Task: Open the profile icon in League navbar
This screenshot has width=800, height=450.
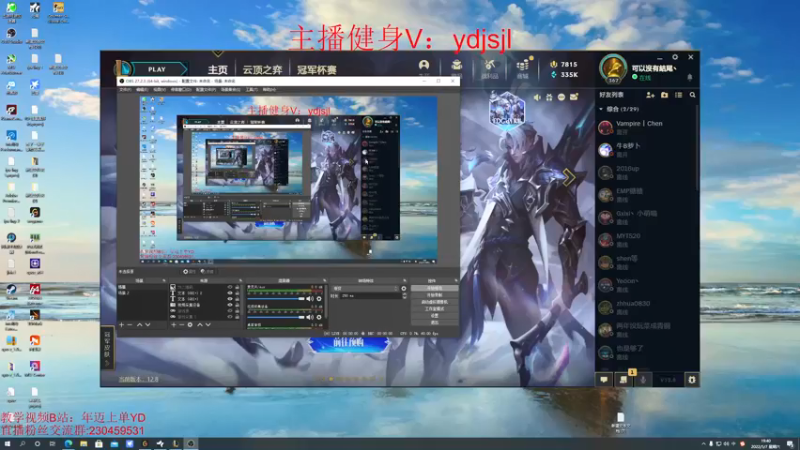Action: 424,65
